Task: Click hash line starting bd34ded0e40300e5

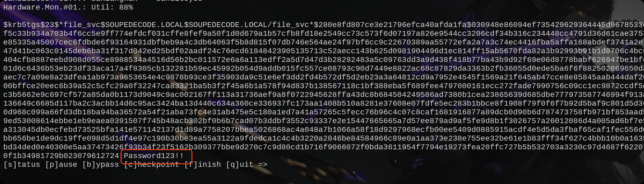Action: click(x=324, y=147)
